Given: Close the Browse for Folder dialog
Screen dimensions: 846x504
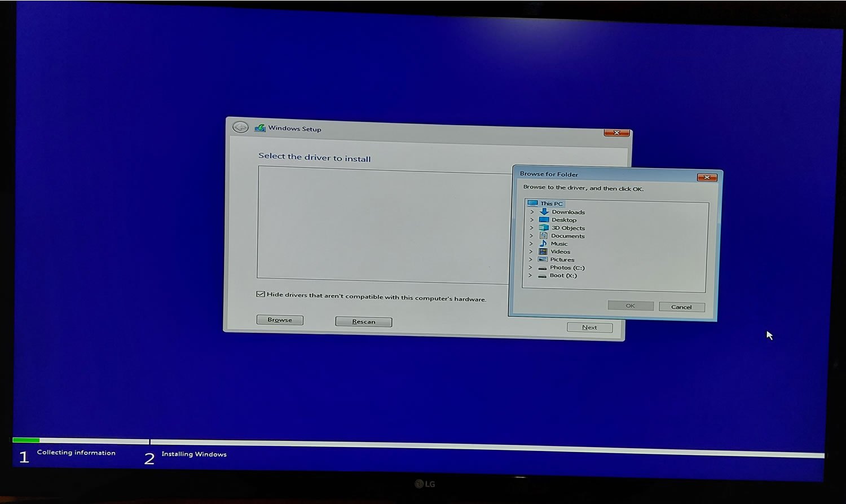Looking at the screenshot, I should coord(707,177).
